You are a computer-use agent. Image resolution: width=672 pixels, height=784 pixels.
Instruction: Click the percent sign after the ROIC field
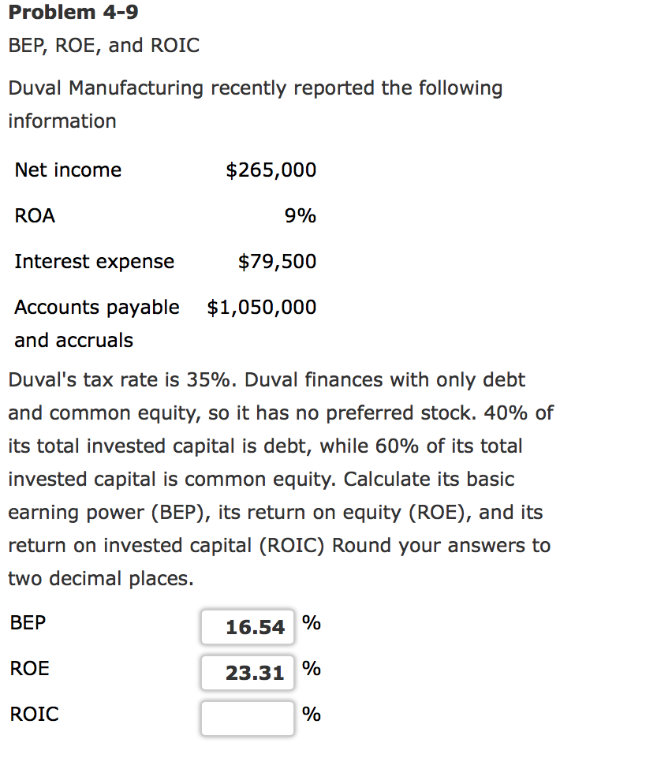[312, 715]
